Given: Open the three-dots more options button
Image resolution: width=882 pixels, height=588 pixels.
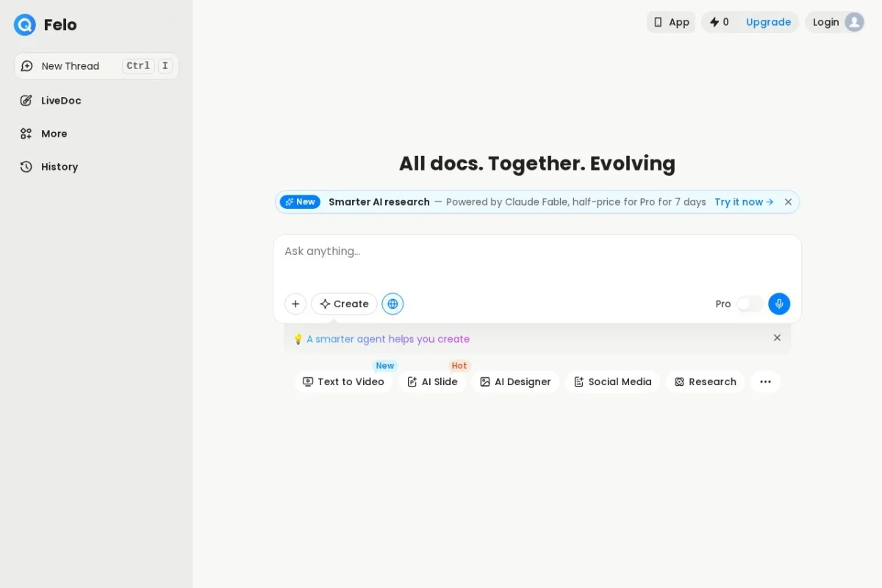Looking at the screenshot, I should (765, 382).
